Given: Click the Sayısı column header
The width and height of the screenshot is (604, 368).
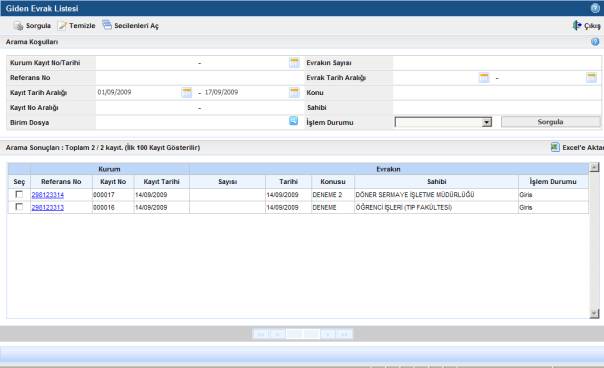Looking at the screenshot, I should tap(227, 181).
